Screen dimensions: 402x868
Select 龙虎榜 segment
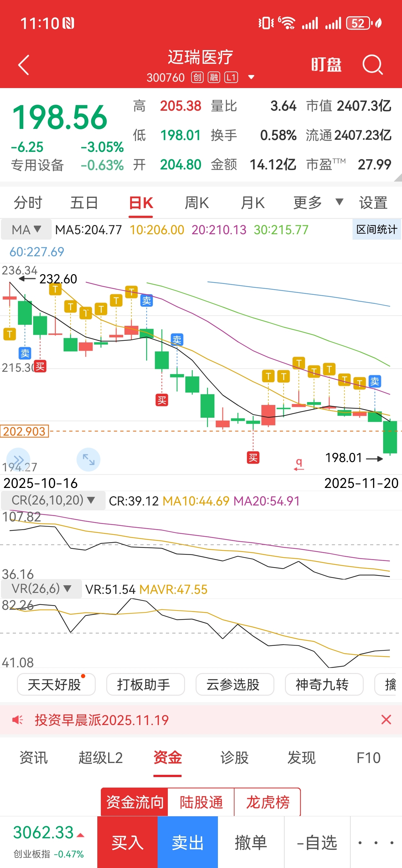[268, 802]
